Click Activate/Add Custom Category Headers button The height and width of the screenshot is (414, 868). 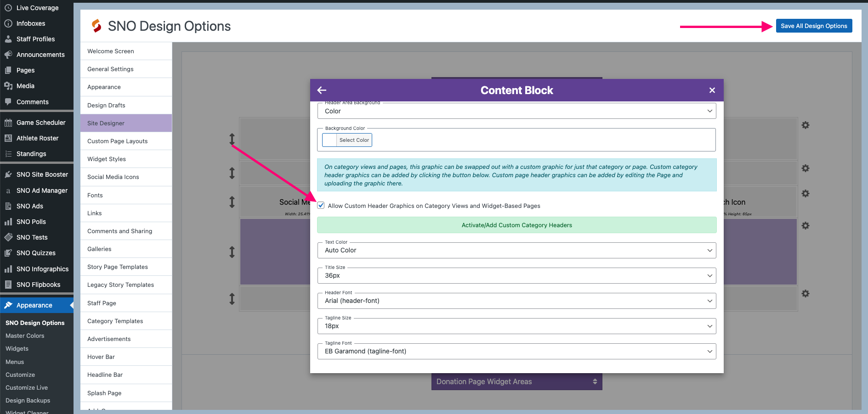click(x=516, y=225)
